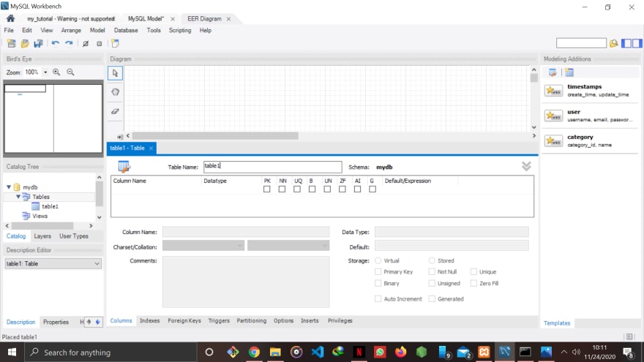Click the first Modeling Additions toolbar icon
Screen dimensions: 644x362
(553, 72)
